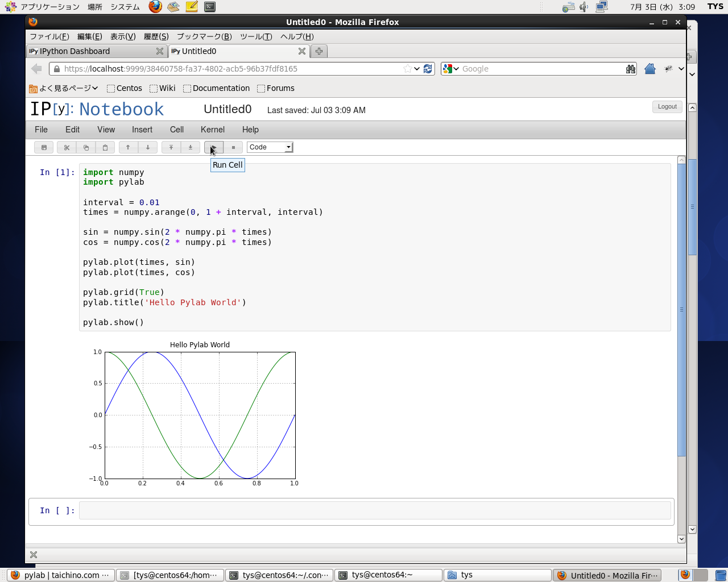Insert a cell below using toolbar icon
The width and height of the screenshot is (728, 582).
pyautogui.click(x=191, y=147)
